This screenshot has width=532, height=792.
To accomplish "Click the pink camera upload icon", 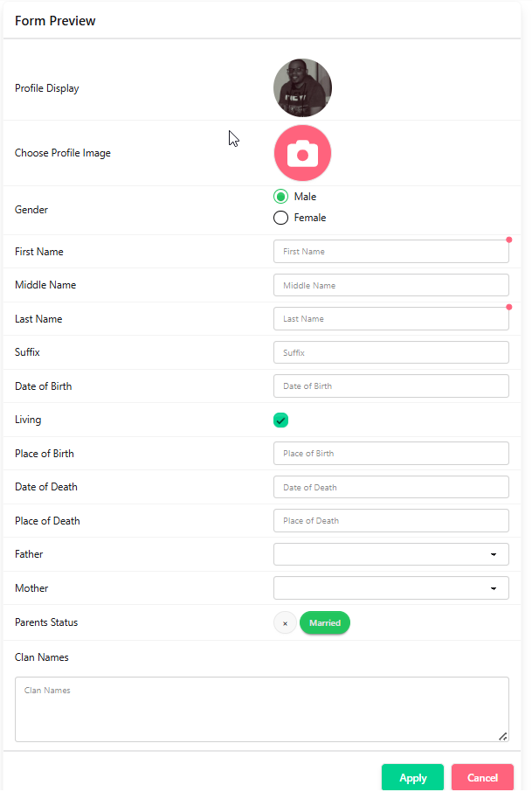I will coord(302,153).
